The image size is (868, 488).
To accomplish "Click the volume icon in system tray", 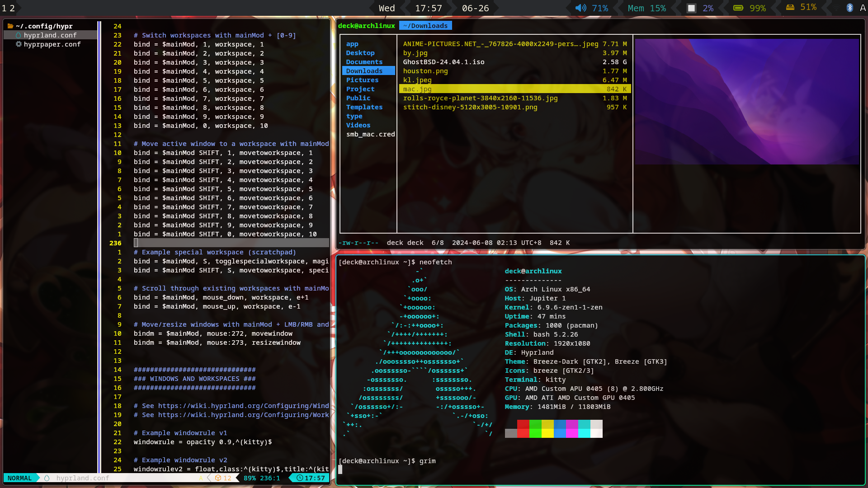I will pos(582,8).
